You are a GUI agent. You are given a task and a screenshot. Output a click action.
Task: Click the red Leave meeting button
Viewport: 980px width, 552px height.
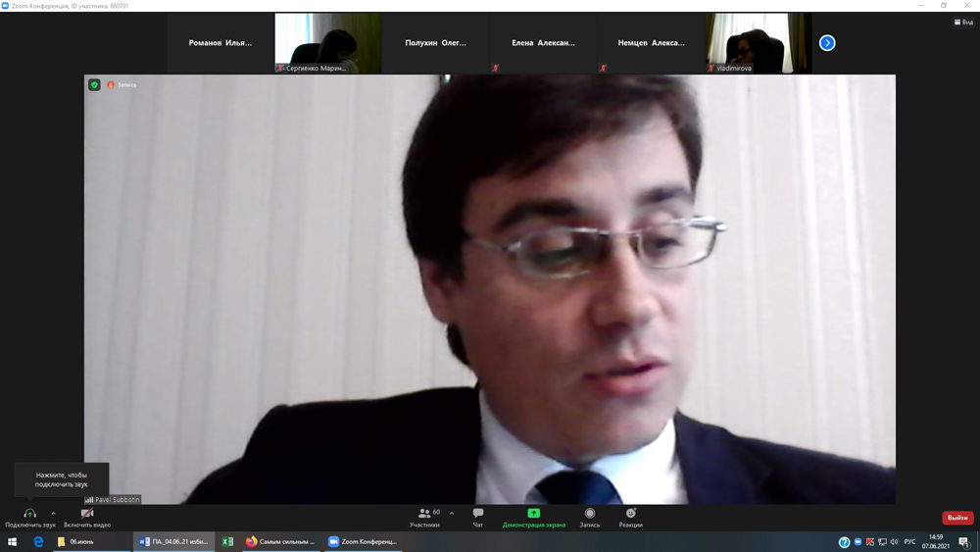[957, 518]
